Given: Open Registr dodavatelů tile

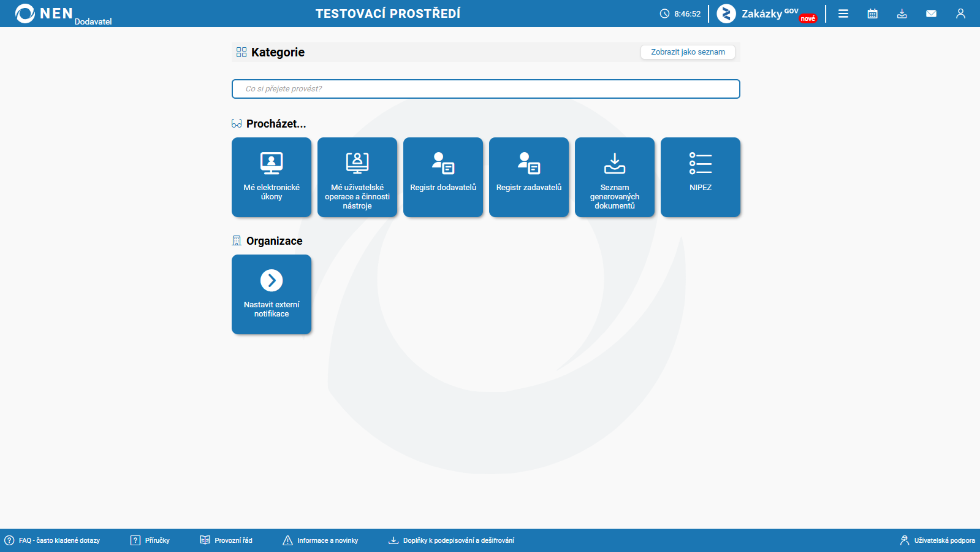Looking at the screenshot, I should point(443,177).
